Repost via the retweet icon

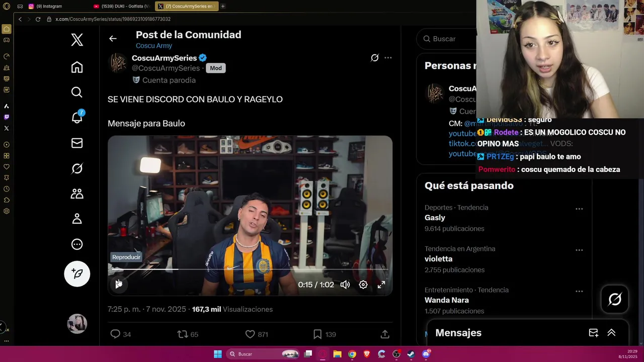(183, 334)
